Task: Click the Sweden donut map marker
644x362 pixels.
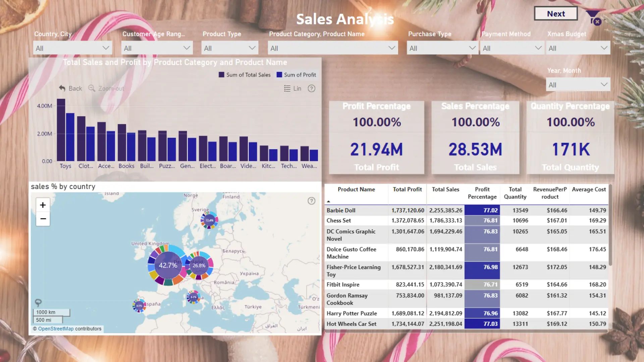Action: 209,220
